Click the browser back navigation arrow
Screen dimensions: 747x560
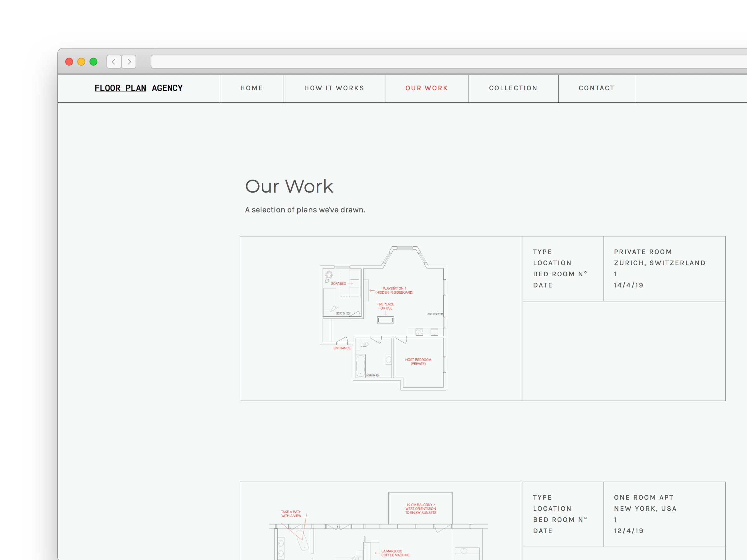114,61
